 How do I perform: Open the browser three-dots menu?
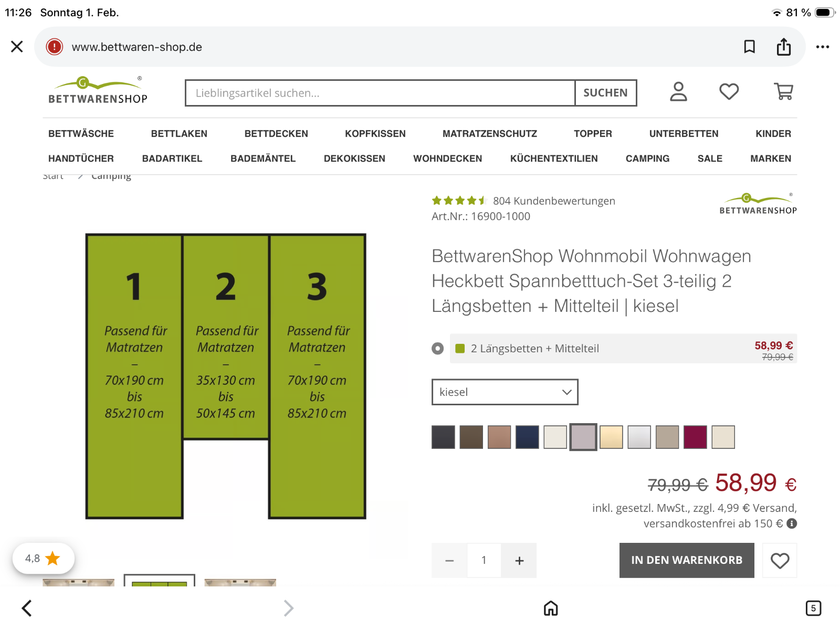click(x=823, y=47)
